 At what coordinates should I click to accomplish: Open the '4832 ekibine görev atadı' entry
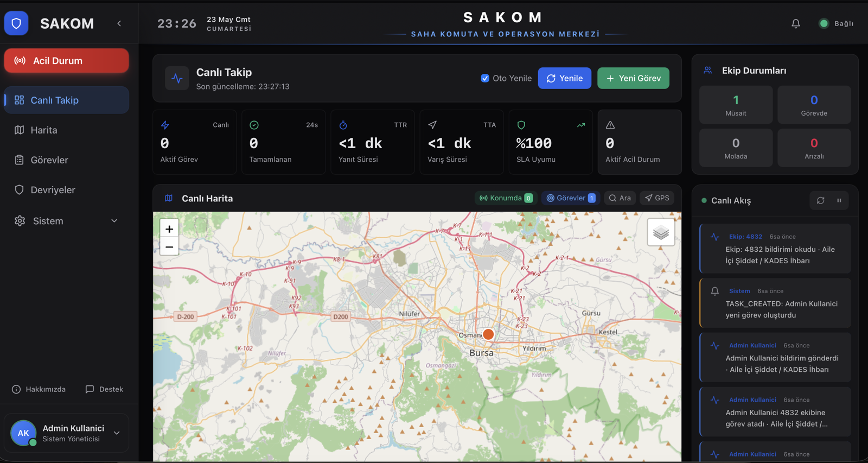pos(775,411)
